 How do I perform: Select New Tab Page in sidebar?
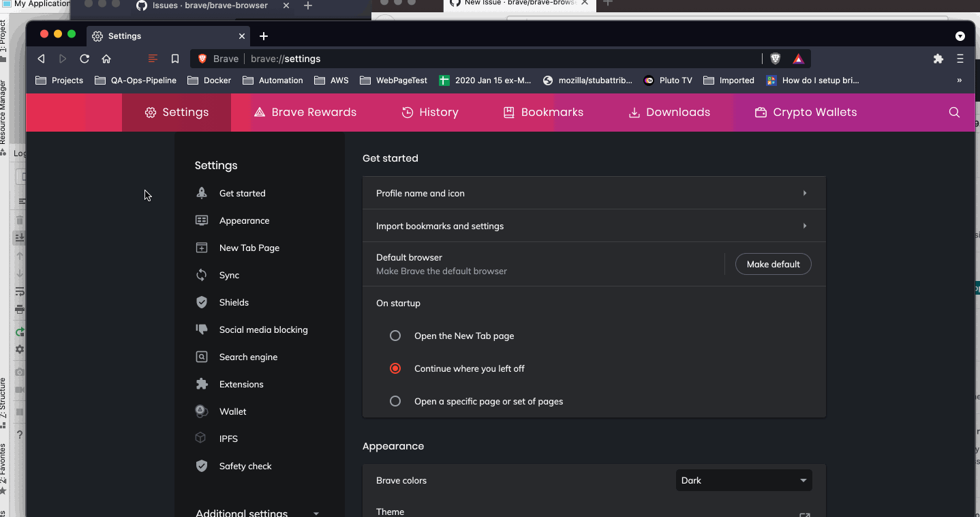coord(237,248)
